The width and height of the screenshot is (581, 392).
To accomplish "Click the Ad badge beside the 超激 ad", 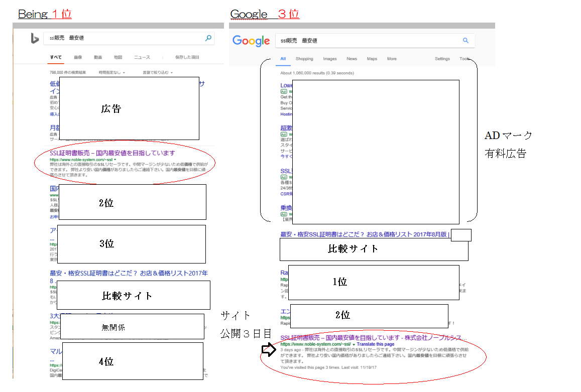I will click(x=283, y=135).
